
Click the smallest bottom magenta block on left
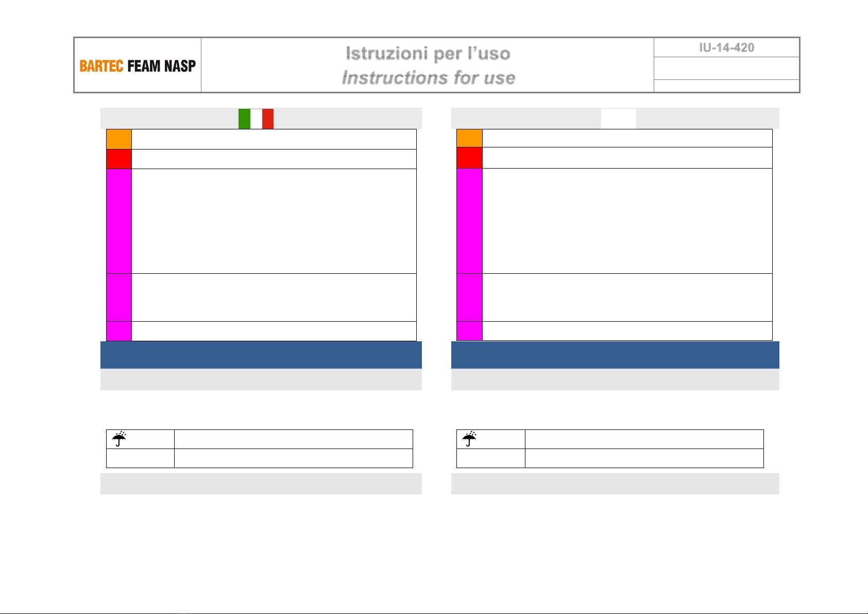pyautogui.click(x=119, y=331)
